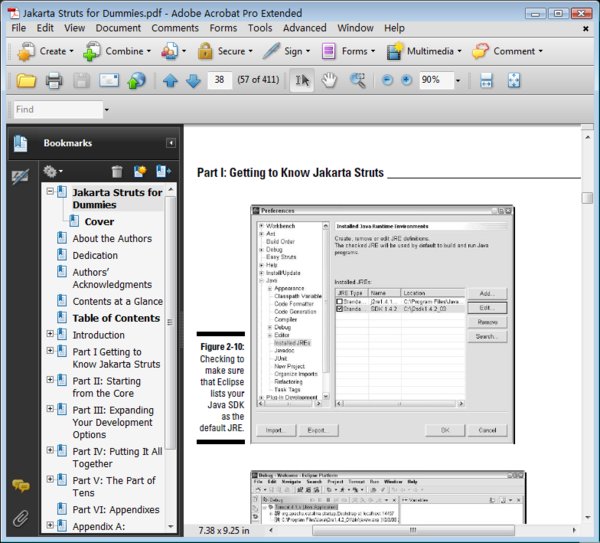Open the Collaborate icon

tap(170, 51)
